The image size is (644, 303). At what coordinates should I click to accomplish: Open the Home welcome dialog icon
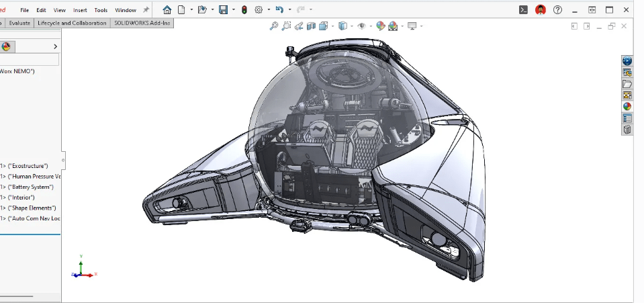(x=167, y=10)
